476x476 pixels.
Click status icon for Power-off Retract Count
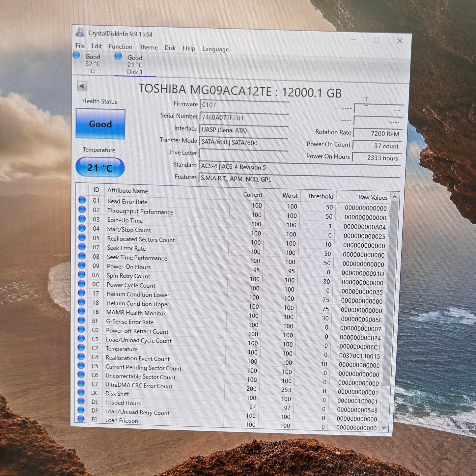[81, 329]
